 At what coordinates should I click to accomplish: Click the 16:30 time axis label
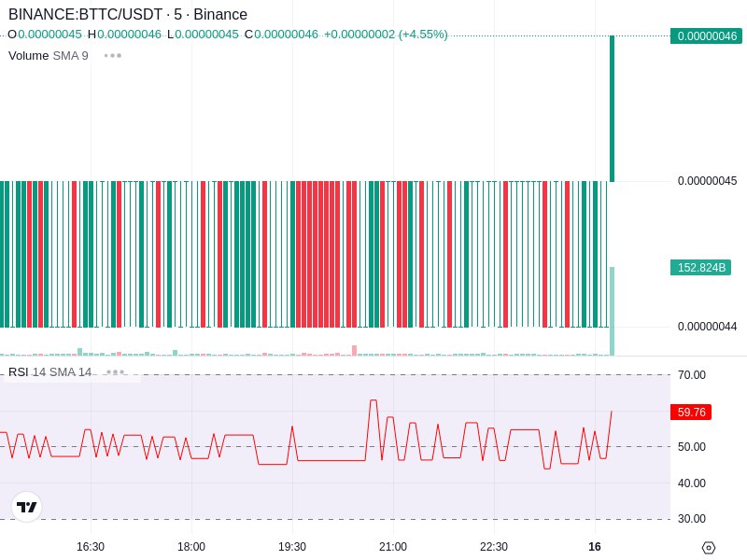click(91, 547)
